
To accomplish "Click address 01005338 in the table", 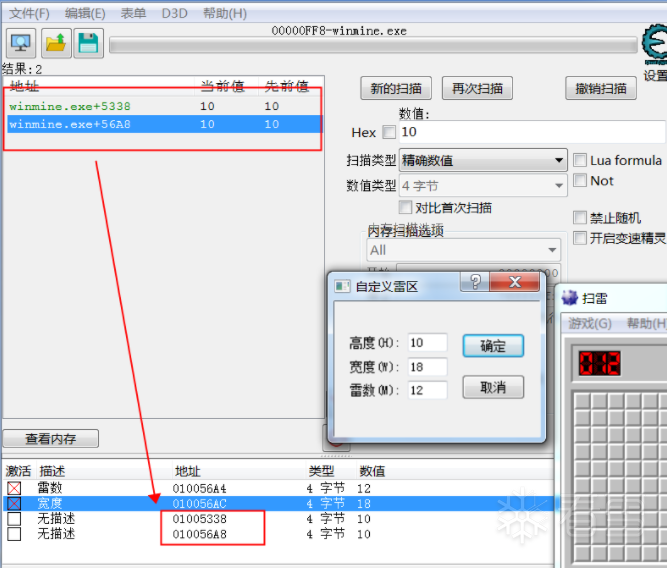I will click(x=200, y=519).
